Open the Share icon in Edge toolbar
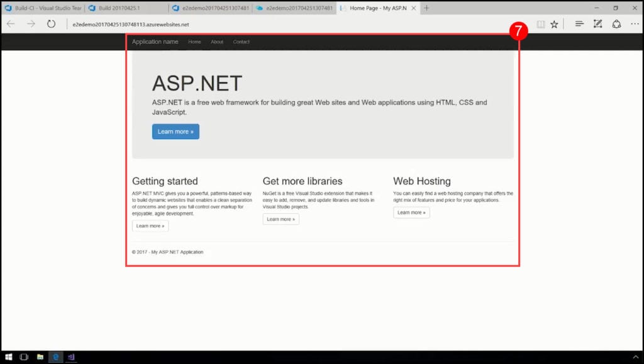Viewport: 644px width, 364px height. click(616, 24)
